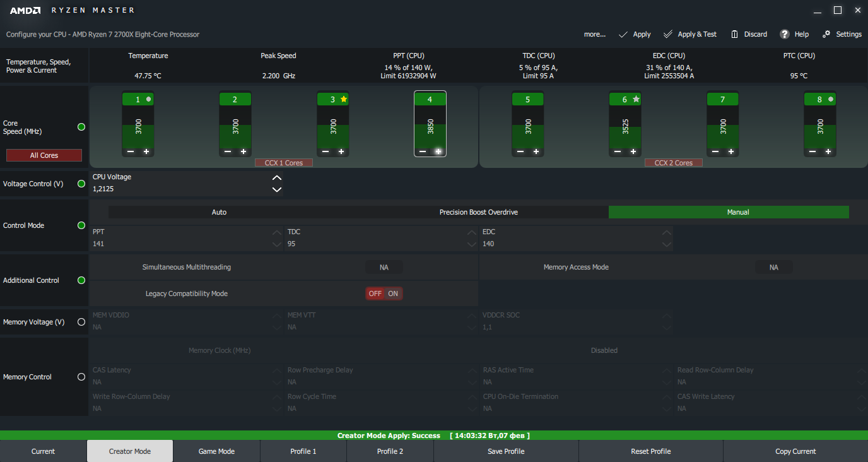The width and height of the screenshot is (868, 462).
Task: Select the CCX 2 Cores button
Action: pyautogui.click(x=674, y=163)
